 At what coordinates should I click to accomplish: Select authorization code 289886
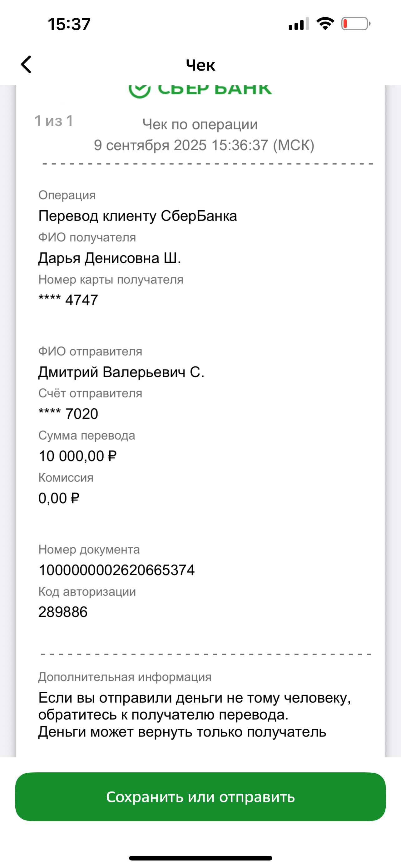[63, 611]
